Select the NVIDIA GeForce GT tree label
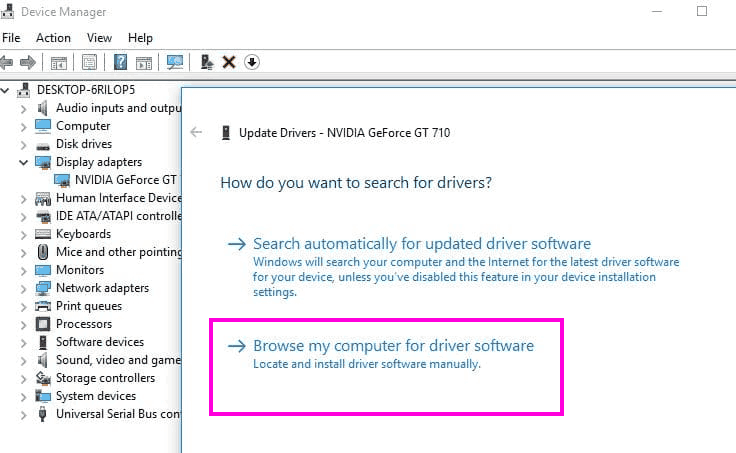 (x=126, y=180)
